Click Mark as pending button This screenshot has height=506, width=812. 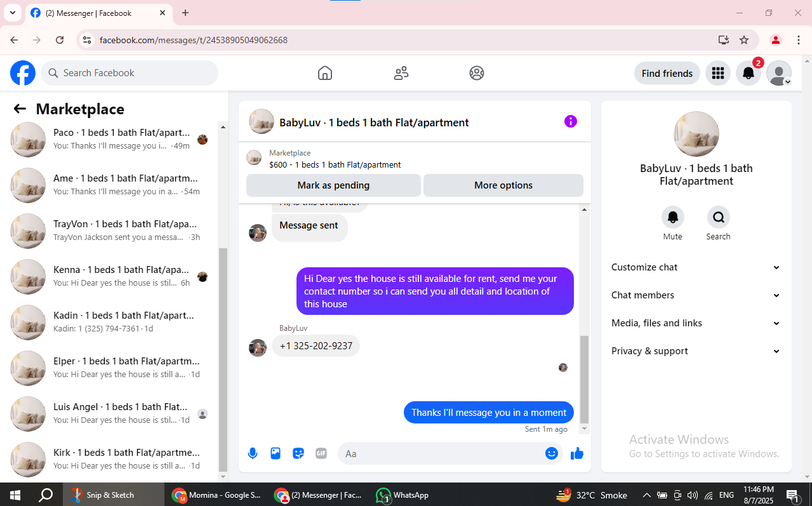pos(333,185)
